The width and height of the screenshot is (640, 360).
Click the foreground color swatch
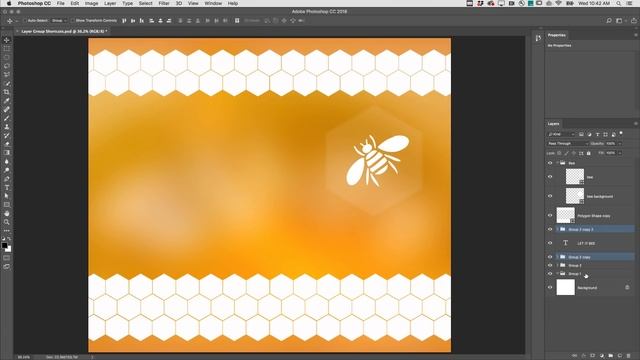pyautogui.click(x=4, y=246)
